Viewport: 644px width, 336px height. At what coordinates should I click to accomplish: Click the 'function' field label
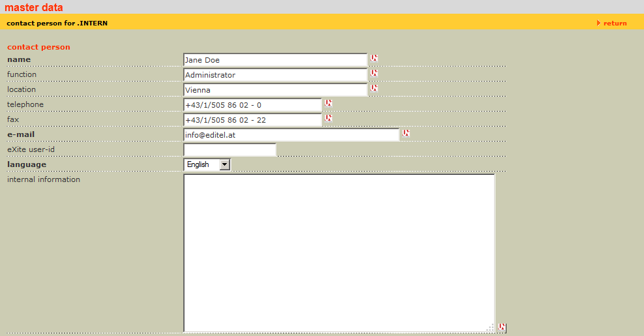[22, 74]
